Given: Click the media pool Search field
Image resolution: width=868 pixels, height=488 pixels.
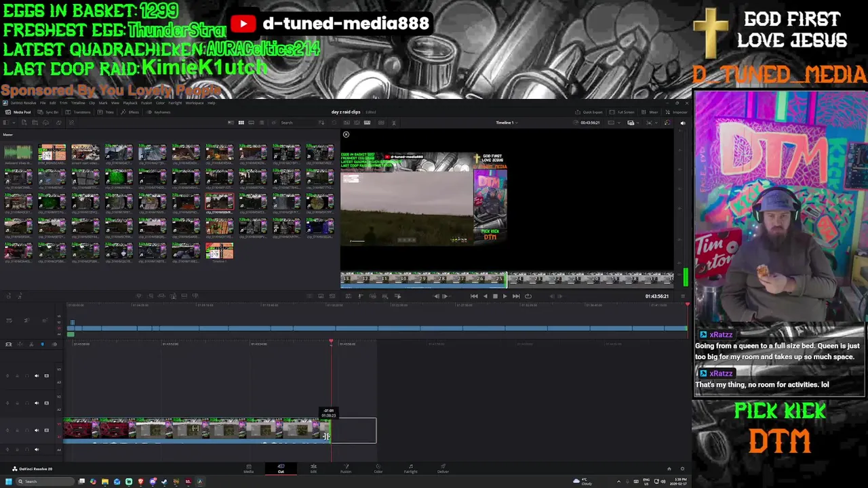Looking at the screenshot, I should tap(298, 123).
